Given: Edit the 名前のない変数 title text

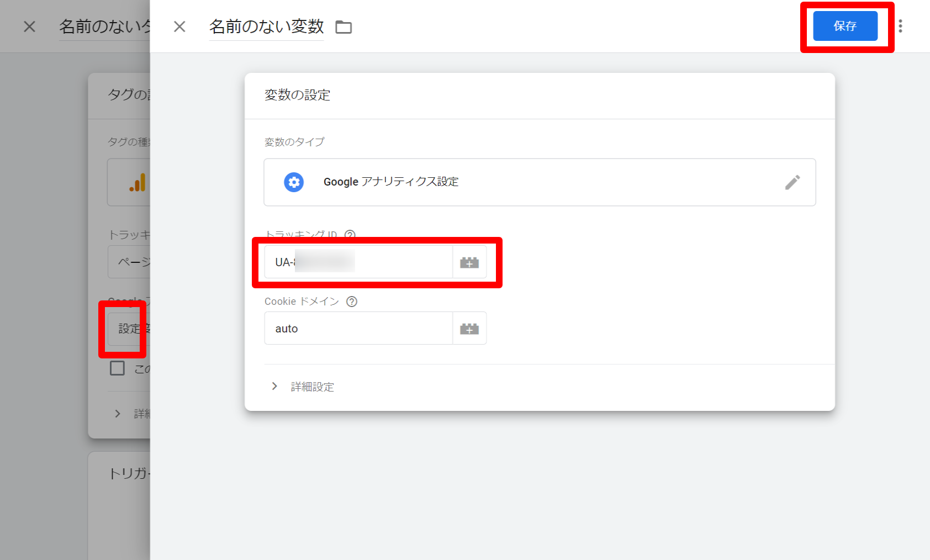Looking at the screenshot, I should [x=266, y=27].
